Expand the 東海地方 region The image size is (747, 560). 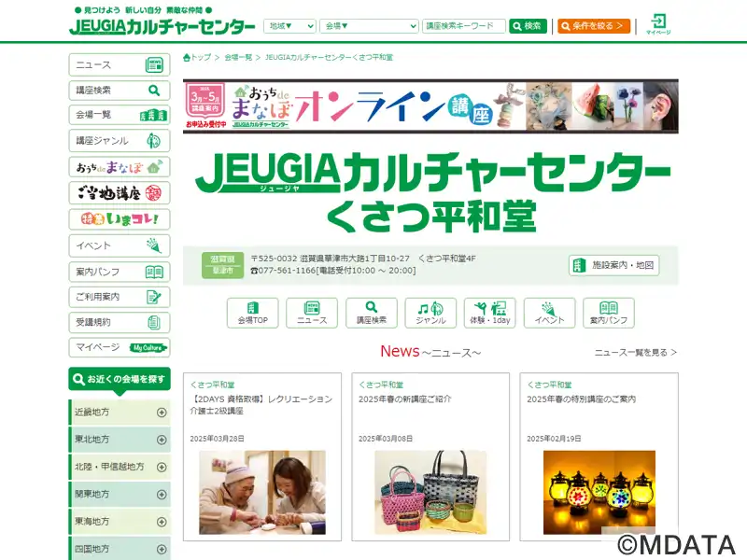tap(120, 522)
